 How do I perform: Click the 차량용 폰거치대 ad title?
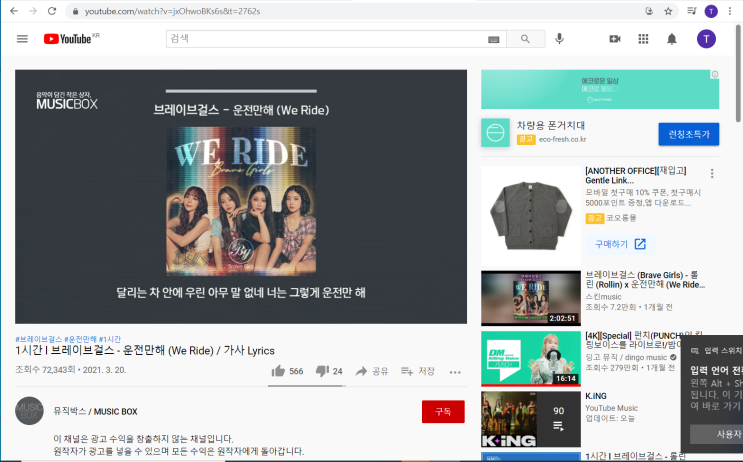point(551,125)
